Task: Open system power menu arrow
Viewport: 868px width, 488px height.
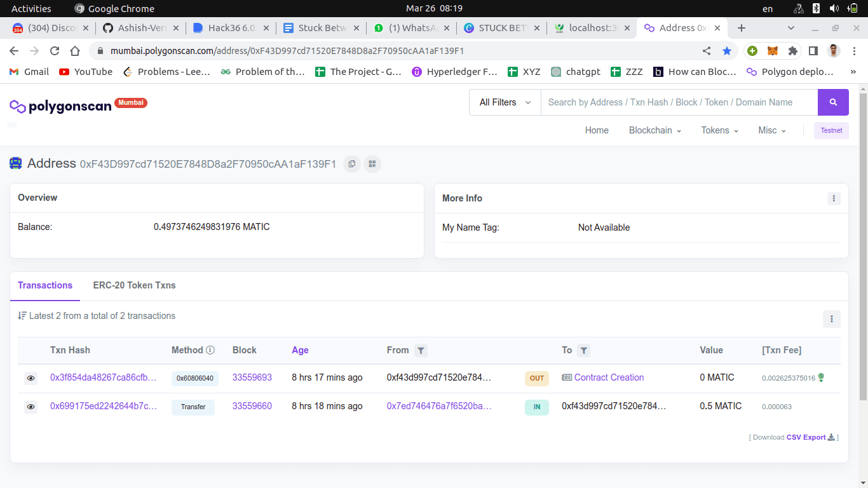Action: click(853, 8)
